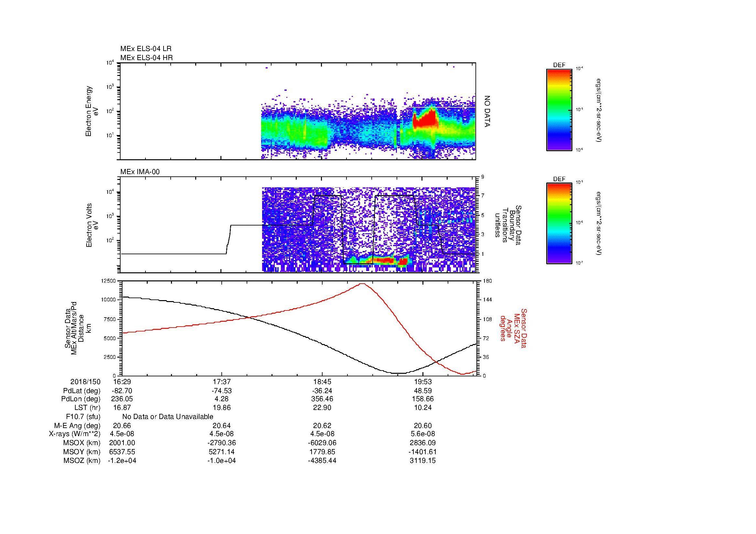Click the MSOZ value '-1.2e+04'
Image resolution: width=756 pixels, height=534 pixels.
(x=122, y=460)
